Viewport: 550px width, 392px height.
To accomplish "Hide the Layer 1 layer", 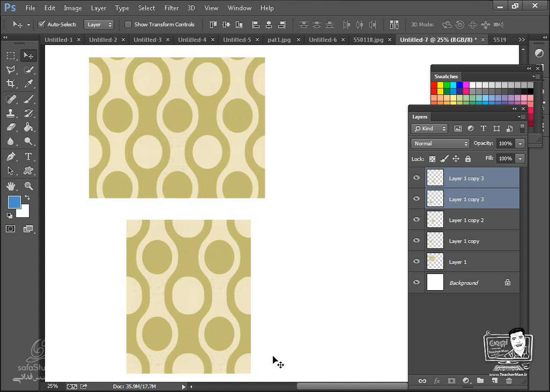I will pos(417,261).
